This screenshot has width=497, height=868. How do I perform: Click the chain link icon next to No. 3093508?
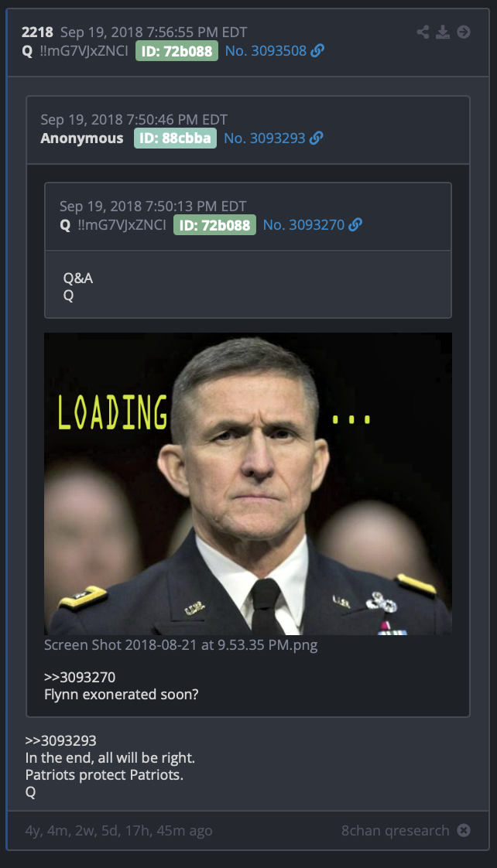[x=317, y=51]
